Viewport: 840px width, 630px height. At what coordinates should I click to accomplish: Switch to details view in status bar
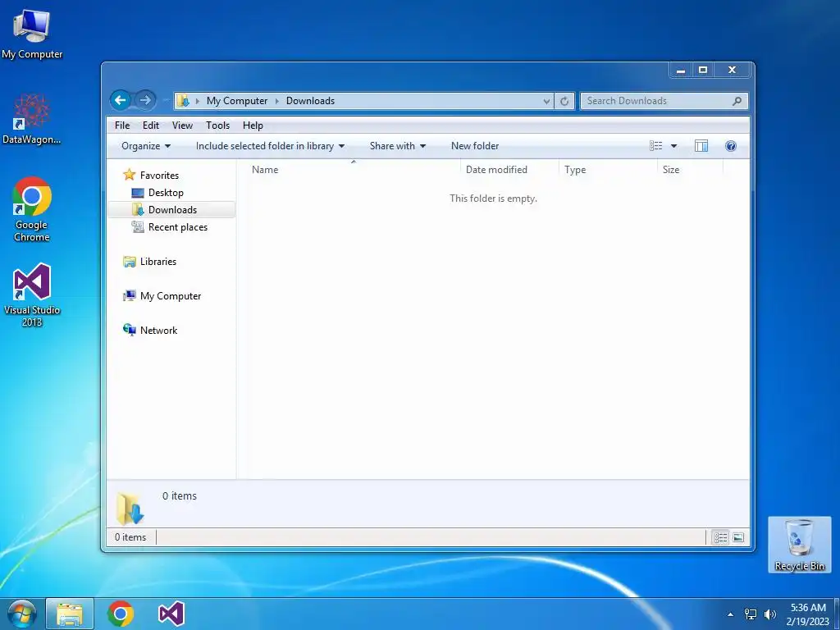point(720,537)
